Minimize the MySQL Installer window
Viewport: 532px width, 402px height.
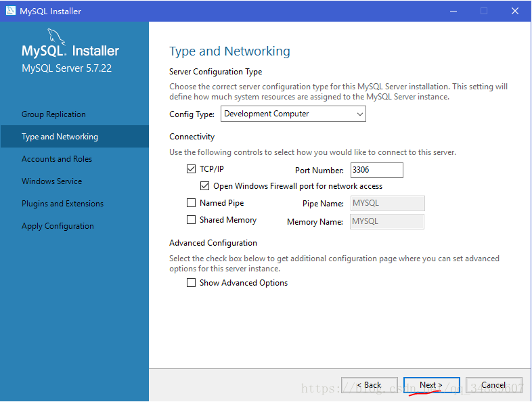pyautogui.click(x=453, y=11)
